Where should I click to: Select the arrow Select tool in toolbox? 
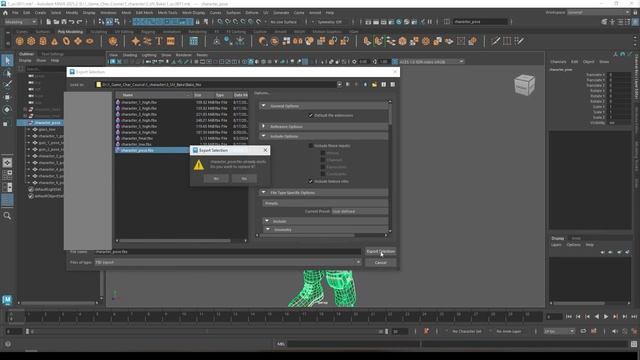click(x=7, y=61)
